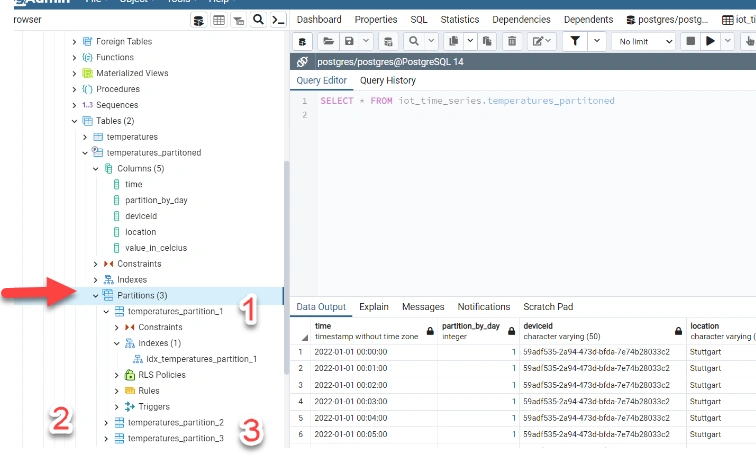The height and width of the screenshot is (460, 756).
Task: Click the Open file folder icon
Action: (328, 41)
